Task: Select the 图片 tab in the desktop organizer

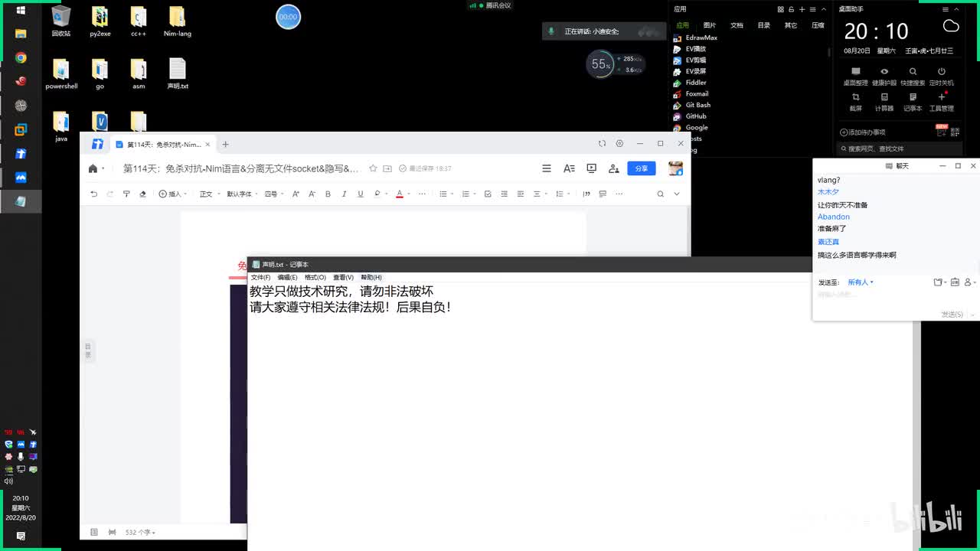Action: coord(709,25)
